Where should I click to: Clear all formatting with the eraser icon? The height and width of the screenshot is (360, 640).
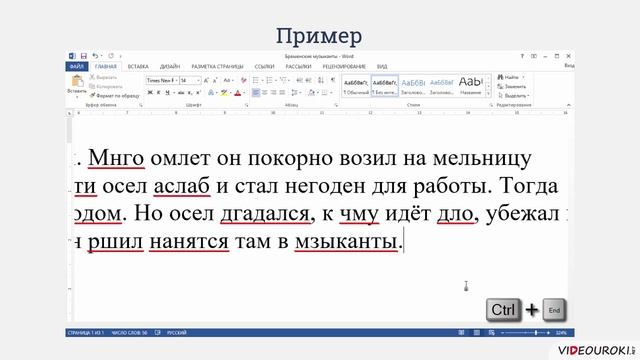(244, 80)
